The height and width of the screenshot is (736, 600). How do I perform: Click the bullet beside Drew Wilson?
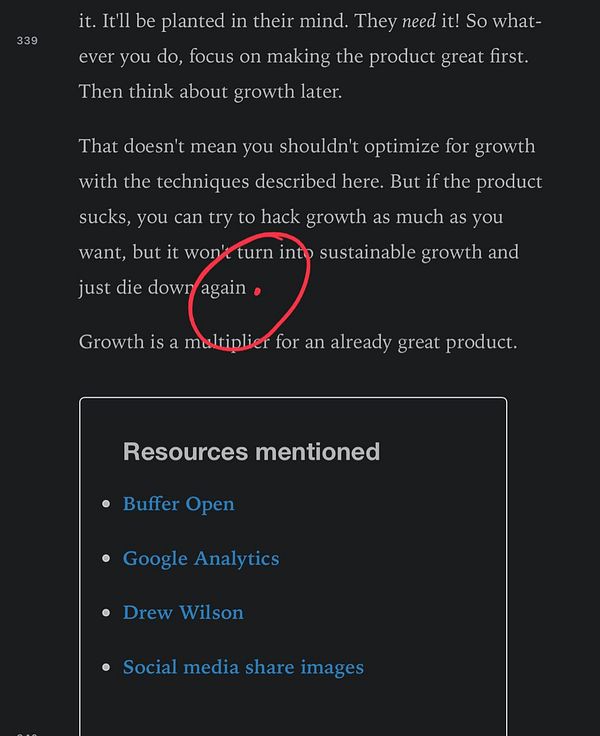coord(106,613)
